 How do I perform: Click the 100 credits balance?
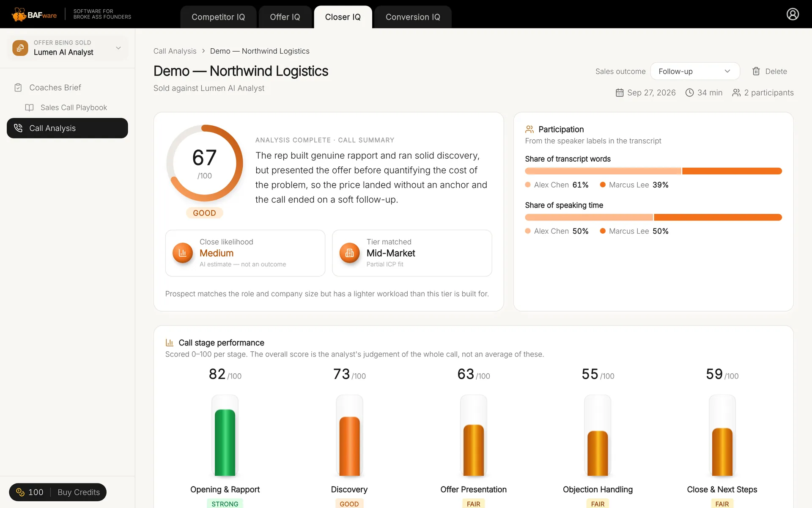36,492
